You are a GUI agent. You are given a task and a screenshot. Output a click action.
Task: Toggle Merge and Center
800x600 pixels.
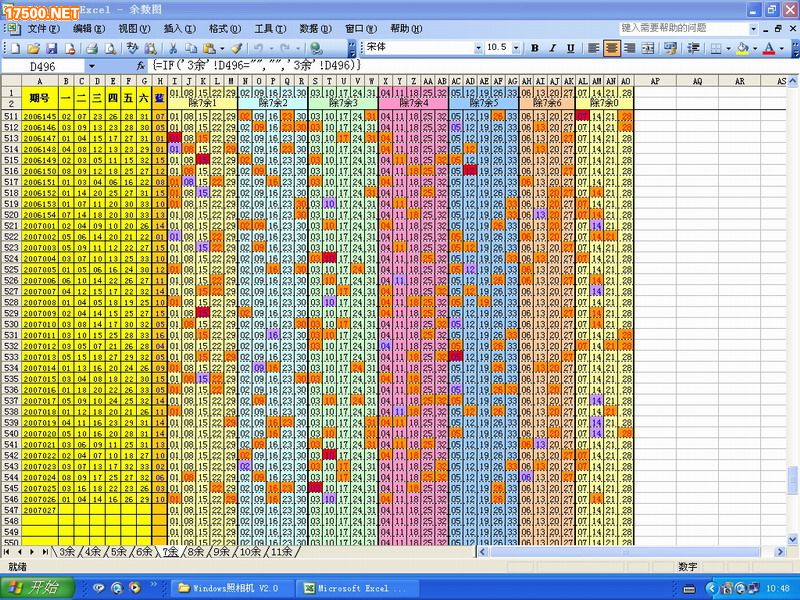[647, 48]
